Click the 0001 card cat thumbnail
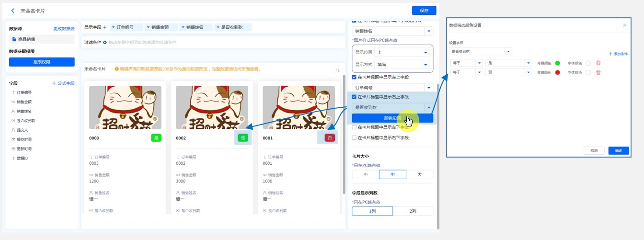 click(299, 107)
